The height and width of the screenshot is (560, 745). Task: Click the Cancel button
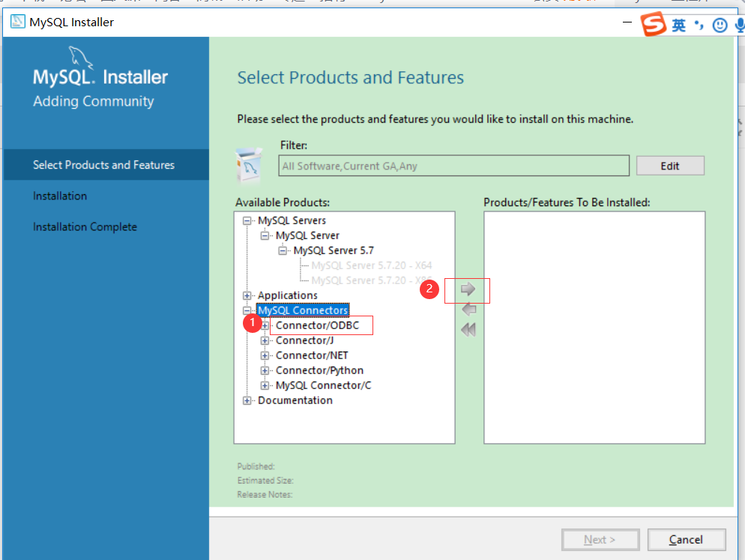686,540
